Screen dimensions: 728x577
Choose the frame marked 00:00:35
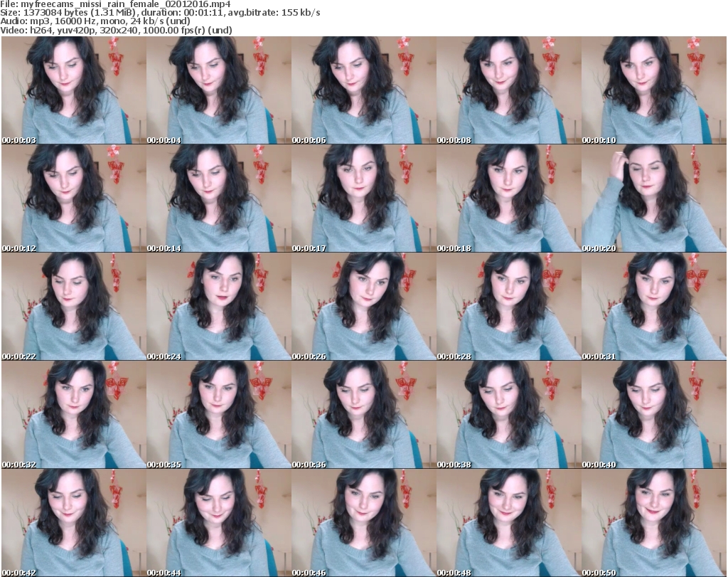coord(219,414)
